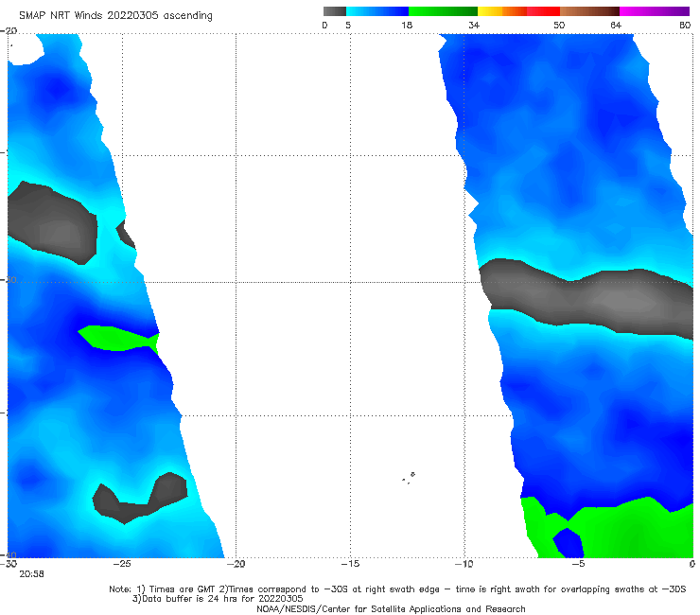Click the brown segment of the color bar
The width and height of the screenshot is (700, 615).
tap(589, 11)
